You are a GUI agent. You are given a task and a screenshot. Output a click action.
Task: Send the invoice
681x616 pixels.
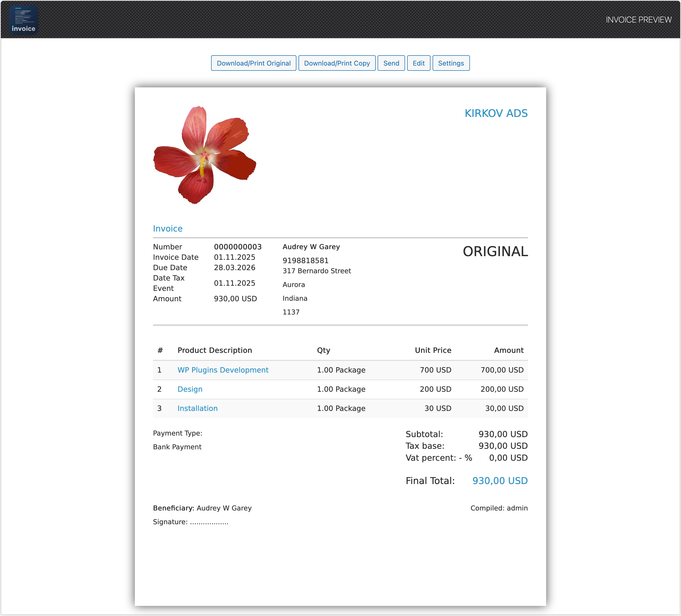tap(391, 63)
